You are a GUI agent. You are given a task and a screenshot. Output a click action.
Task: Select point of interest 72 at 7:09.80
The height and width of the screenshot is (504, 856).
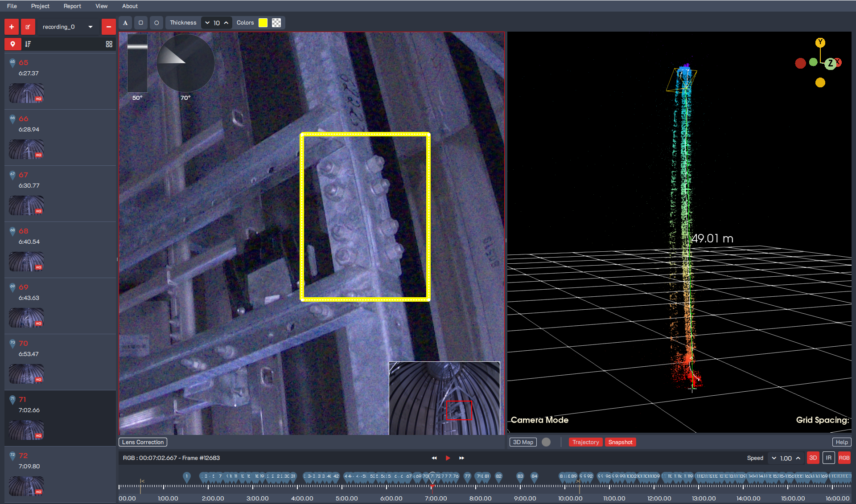click(x=60, y=475)
